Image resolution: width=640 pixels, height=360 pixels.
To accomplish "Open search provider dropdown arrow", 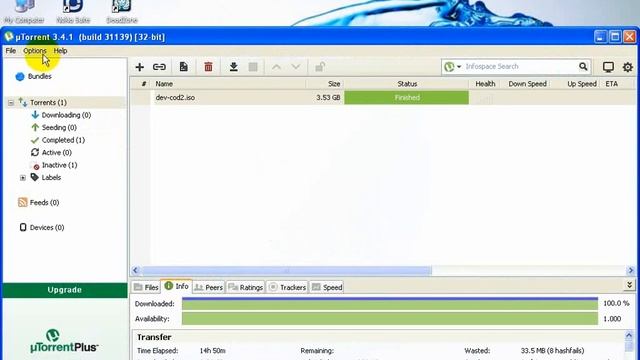I will (459, 67).
